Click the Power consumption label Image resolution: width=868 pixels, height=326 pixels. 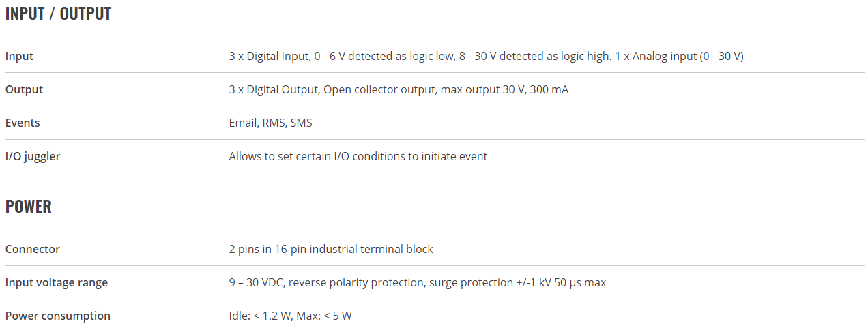[58, 316]
